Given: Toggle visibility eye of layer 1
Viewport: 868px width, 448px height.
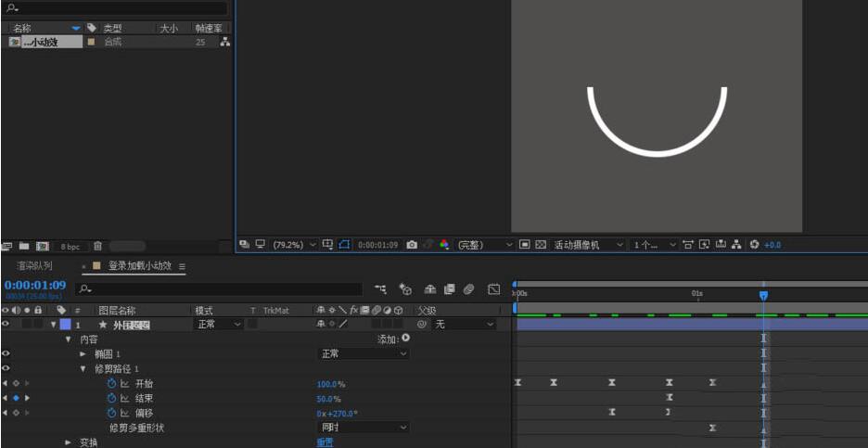Looking at the screenshot, I should click(6, 325).
